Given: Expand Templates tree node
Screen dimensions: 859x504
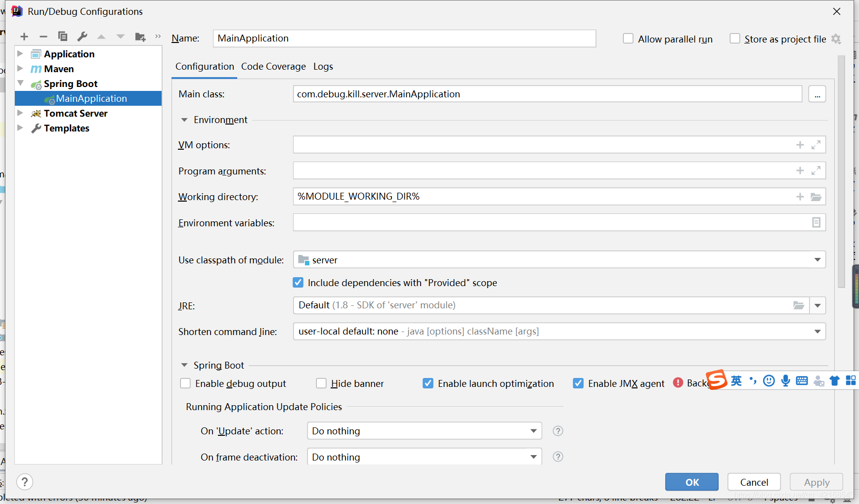Looking at the screenshot, I should [20, 127].
